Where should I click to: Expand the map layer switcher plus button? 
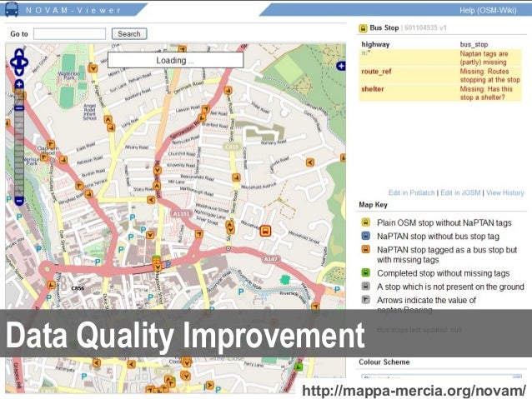coord(341,66)
